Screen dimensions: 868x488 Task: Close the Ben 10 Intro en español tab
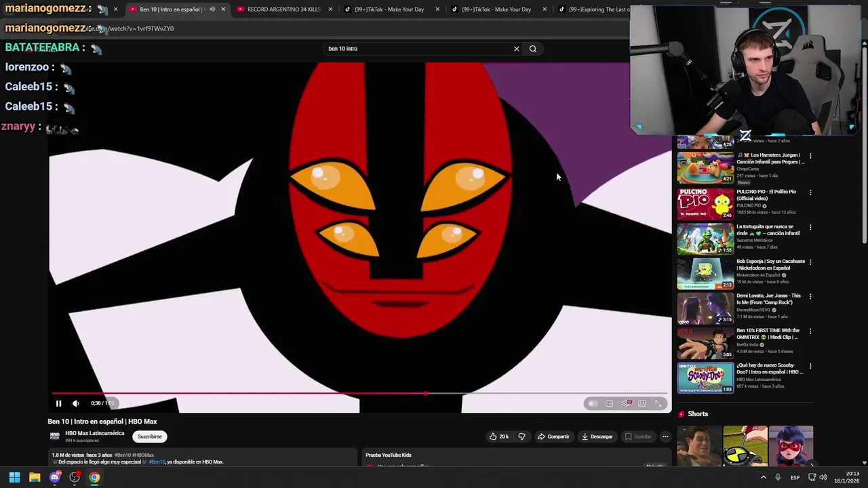point(223,9)
